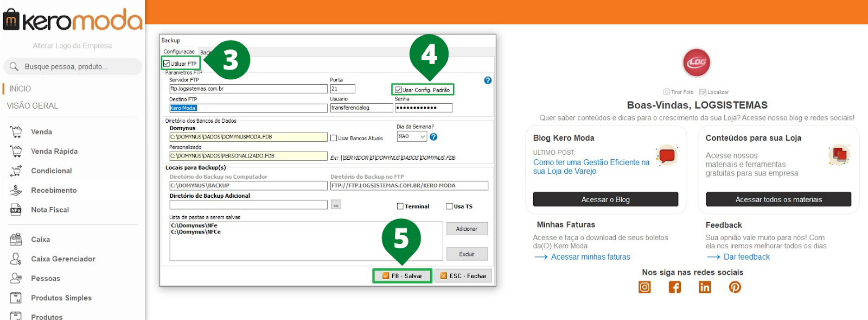The image size is (868, 320).
Task: Click the browse '...' button for backup adicional
Action: point(336,205)
